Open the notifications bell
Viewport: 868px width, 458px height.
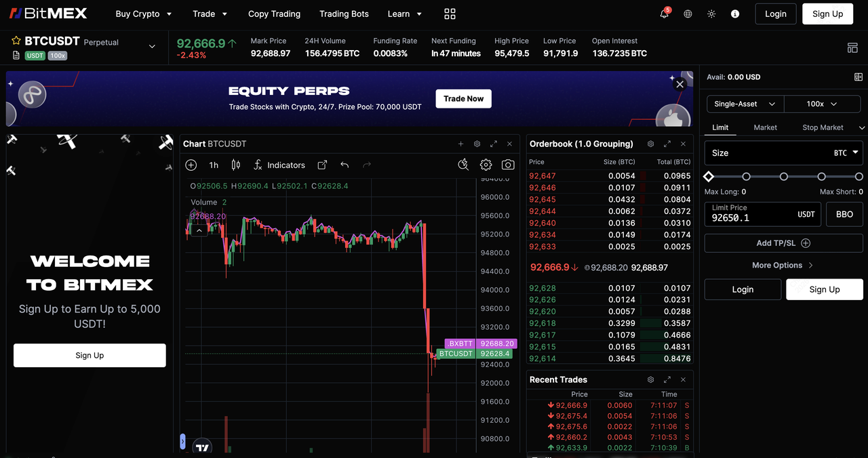pyautogui.click(x=664, y=14)
